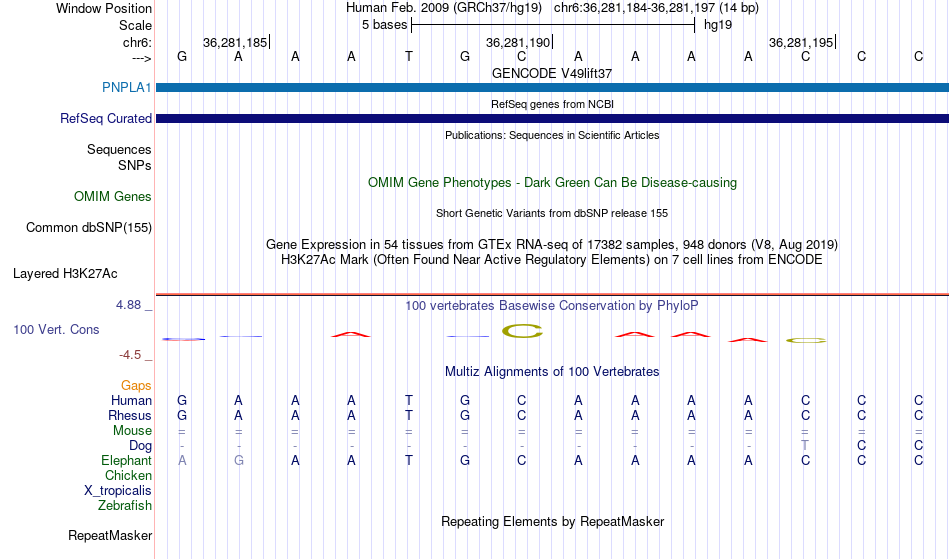Image resolution: width=950 pixels, height=559 pixels.
Task: Click the -4.5 PhyloP lower value
Action: (130, 354)
